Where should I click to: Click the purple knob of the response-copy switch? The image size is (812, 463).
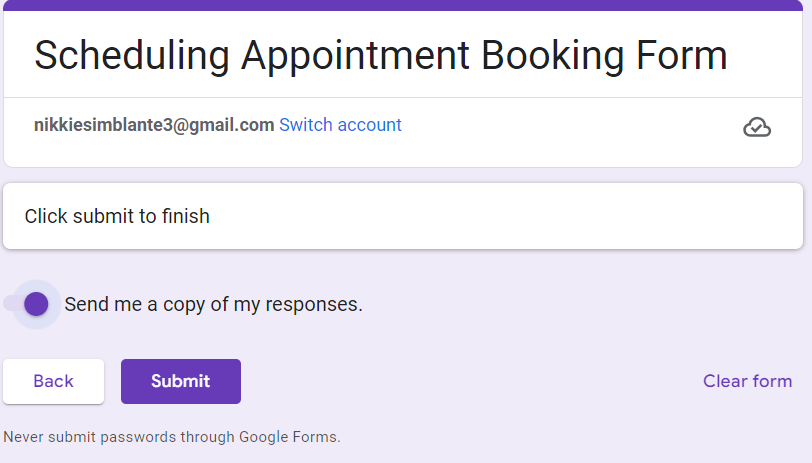coord(37,304)
